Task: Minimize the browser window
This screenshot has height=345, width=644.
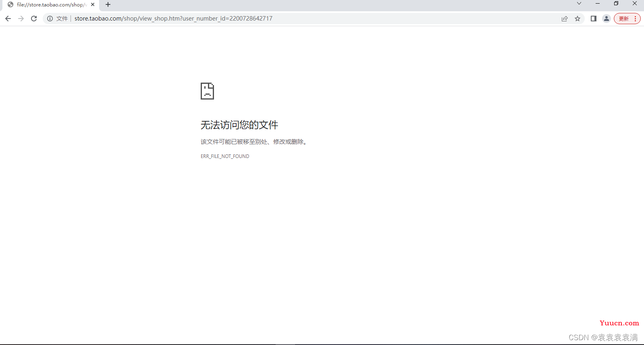Action: click(598, 4)
